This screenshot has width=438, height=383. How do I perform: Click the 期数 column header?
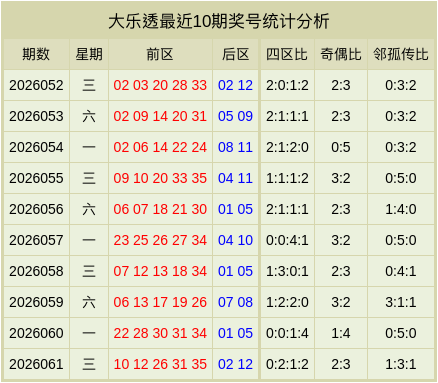[36, 54]
